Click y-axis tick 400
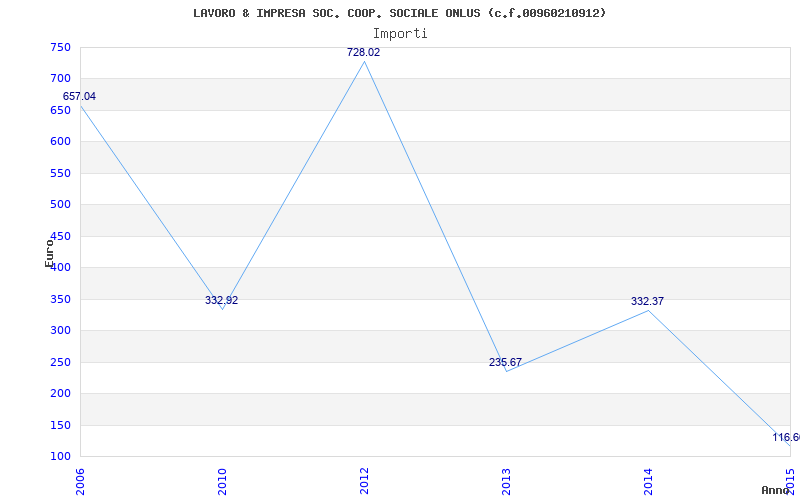The width and height of the screenshot is (800, 500). pos(60,267)
